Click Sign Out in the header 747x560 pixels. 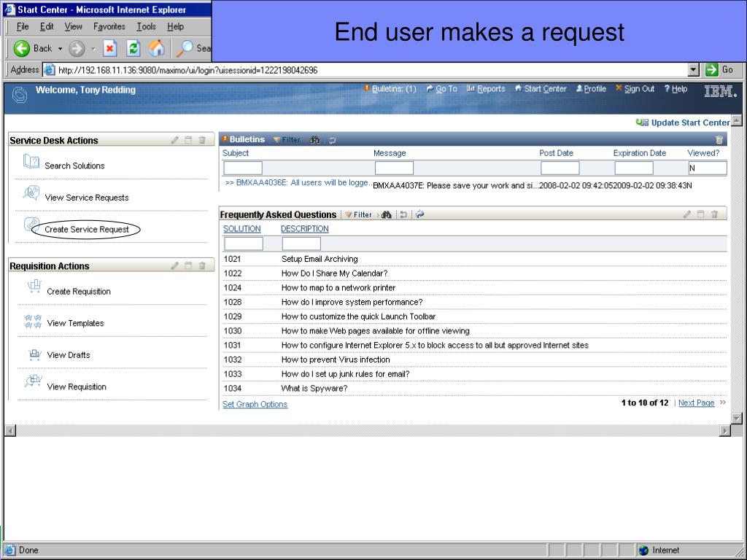[x=635, y=89]
